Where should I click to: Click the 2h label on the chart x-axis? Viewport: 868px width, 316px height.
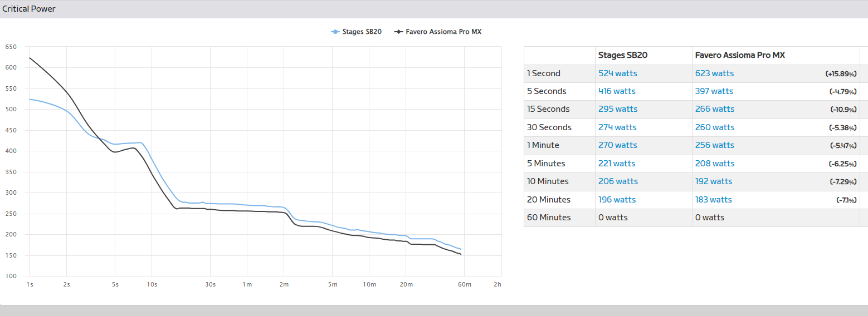pyautogui.click(x=498, y=284)
